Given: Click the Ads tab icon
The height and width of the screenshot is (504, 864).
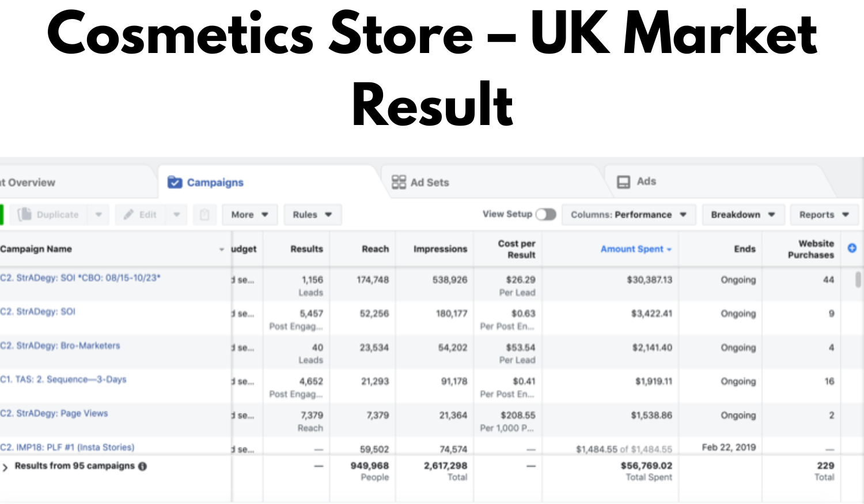Looking at the screenshot, I should click(623, 181).
